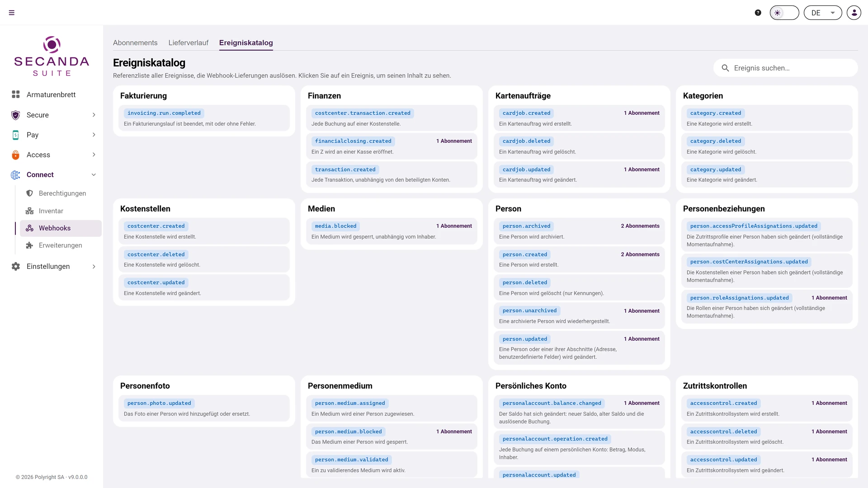This screenshot has height=488, width=868.
Task: Expand the Secure menu chevron
Action: (x=94, y=115)
